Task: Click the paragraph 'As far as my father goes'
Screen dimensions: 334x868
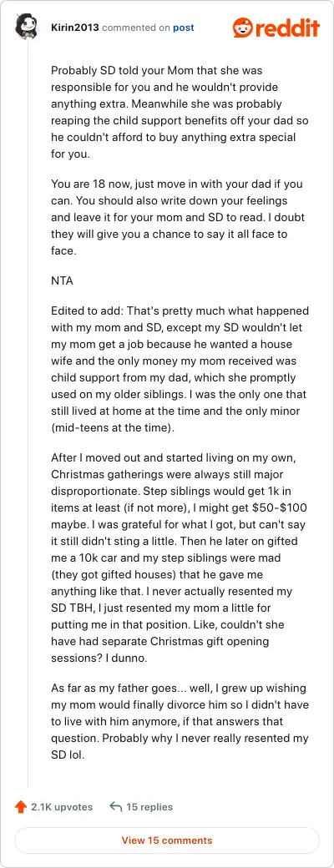Action: pos(180,721)
